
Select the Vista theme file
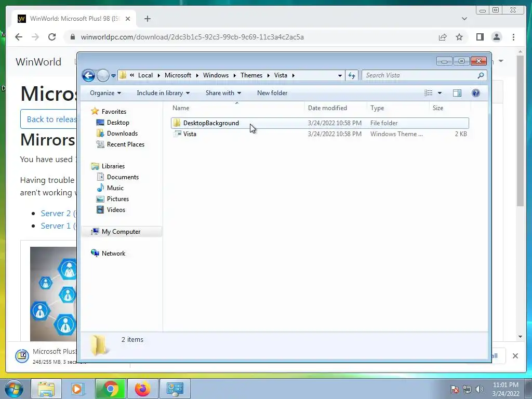point(320,134)
